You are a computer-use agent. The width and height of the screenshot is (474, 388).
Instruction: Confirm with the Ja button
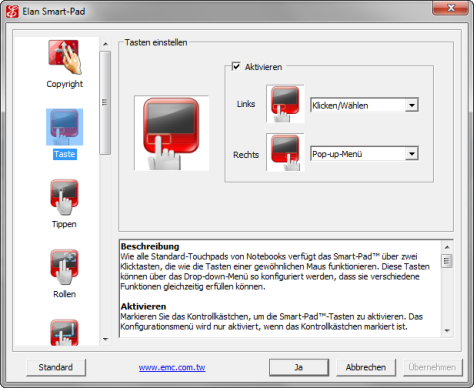pyautogui.click(x=299, y=367)
